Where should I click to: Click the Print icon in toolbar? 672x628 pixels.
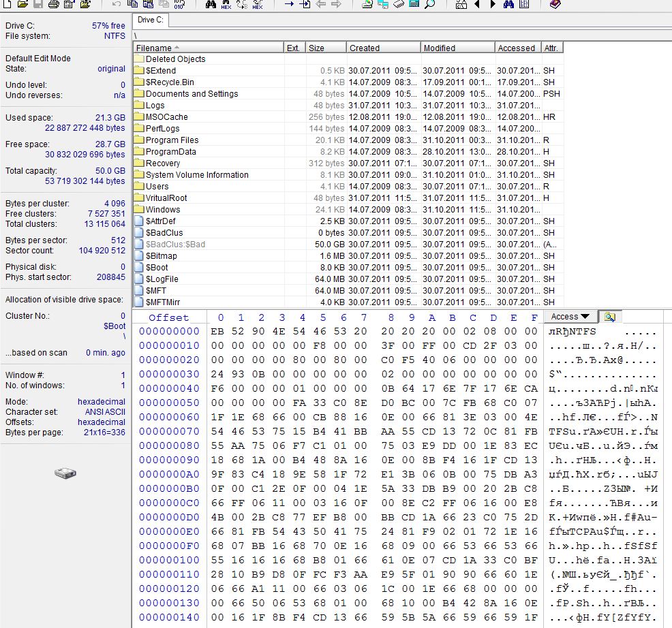pyautogui.click(x=54, y=4)
